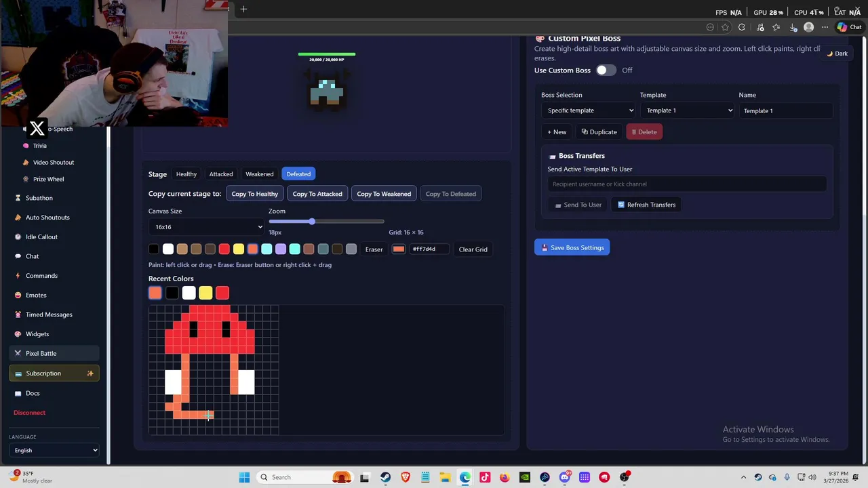Click the red Delete template button
The image size is (868, 488).
[644, 132]
